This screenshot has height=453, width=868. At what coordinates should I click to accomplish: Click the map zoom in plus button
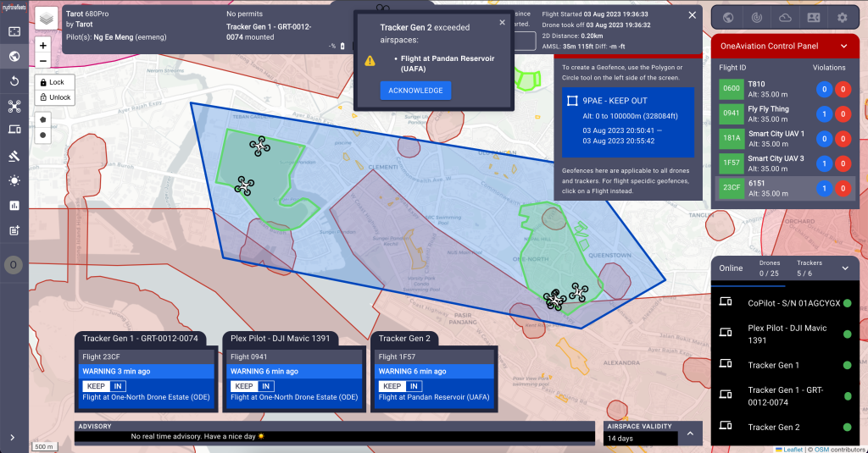(43, 45)
